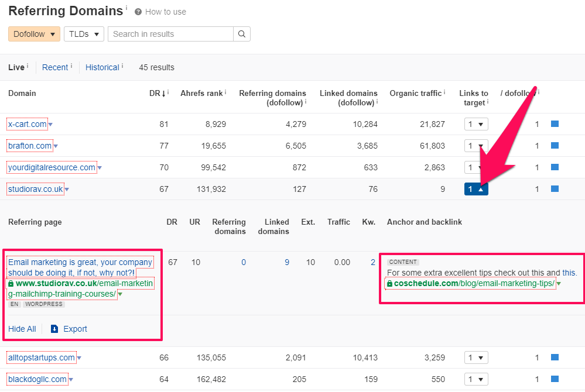Click the blue square icon in alltopstartups.com row
The height and width of the screenshot is (392, 585).
coord(555,357)
